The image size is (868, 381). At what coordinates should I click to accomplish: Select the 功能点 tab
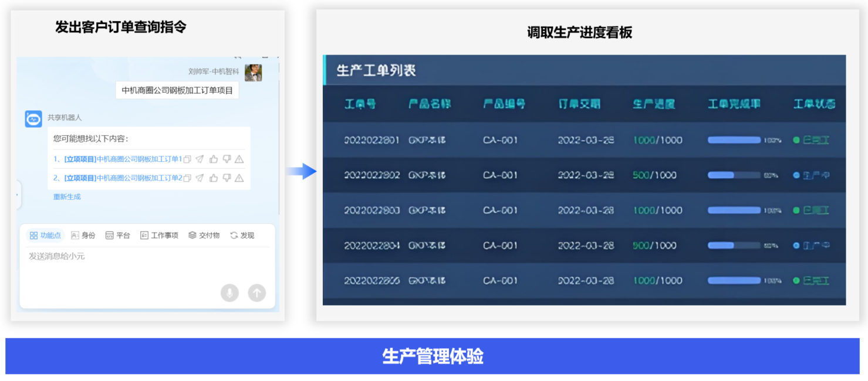click(45, 236)
